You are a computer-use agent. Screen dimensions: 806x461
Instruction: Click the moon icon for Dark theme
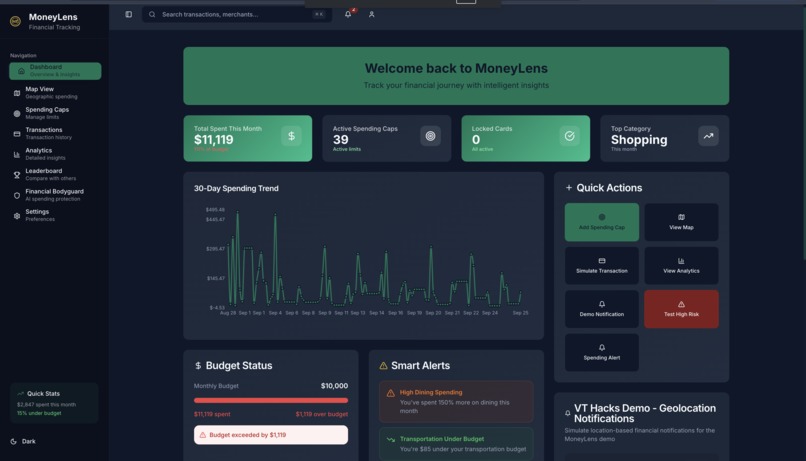(x=14, y=441)
